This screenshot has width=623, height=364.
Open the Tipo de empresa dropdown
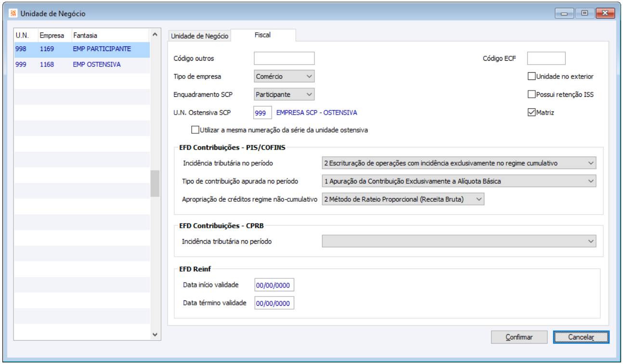click(284, 76)
